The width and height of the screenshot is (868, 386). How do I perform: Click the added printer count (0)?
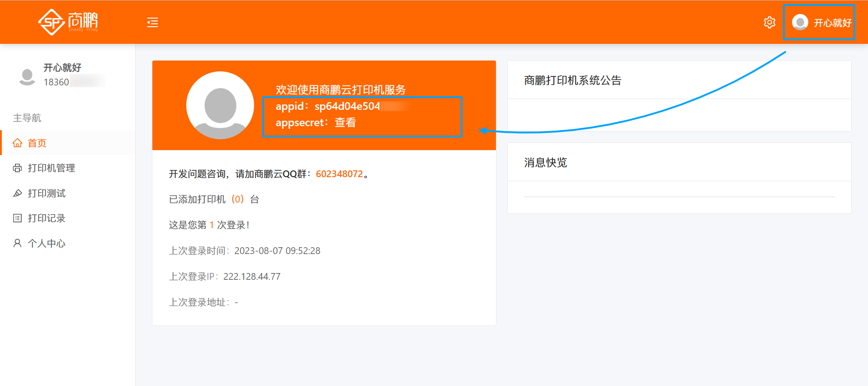point(237,199)
